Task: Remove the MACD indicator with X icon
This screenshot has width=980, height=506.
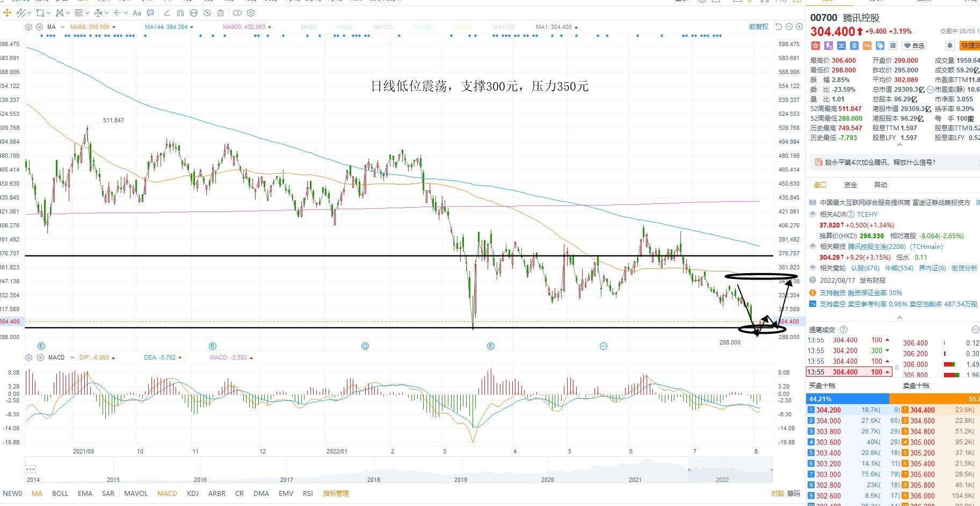Action: (x=40, y=357)
